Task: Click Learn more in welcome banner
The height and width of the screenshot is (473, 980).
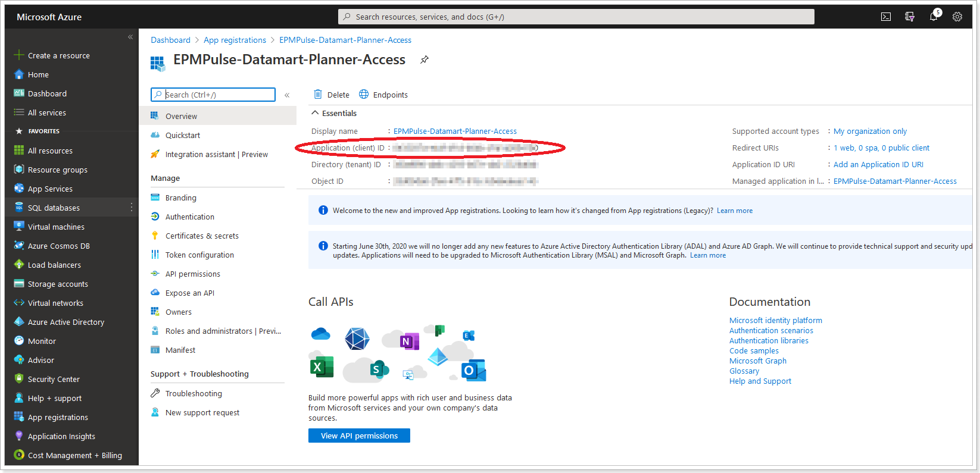Action: [735, 211]
